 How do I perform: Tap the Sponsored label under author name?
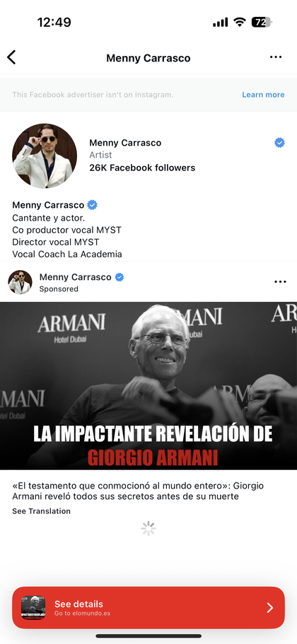tap(59, 288)
